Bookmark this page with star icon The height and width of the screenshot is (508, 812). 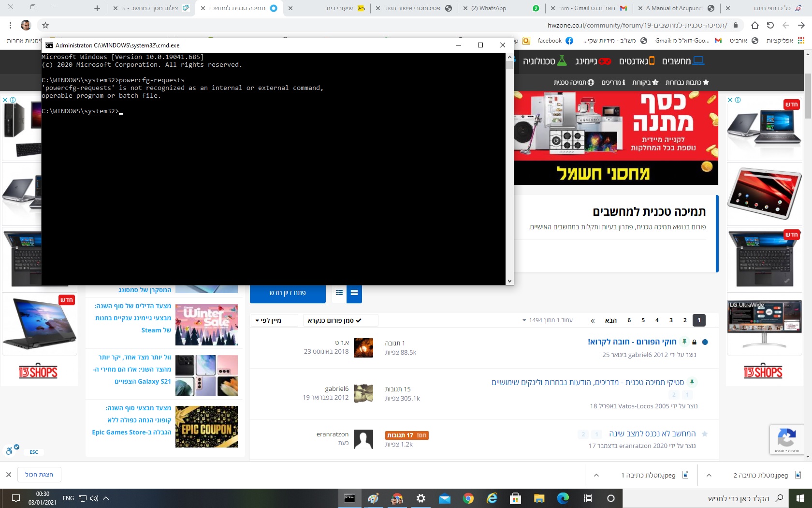click(45, 25)
